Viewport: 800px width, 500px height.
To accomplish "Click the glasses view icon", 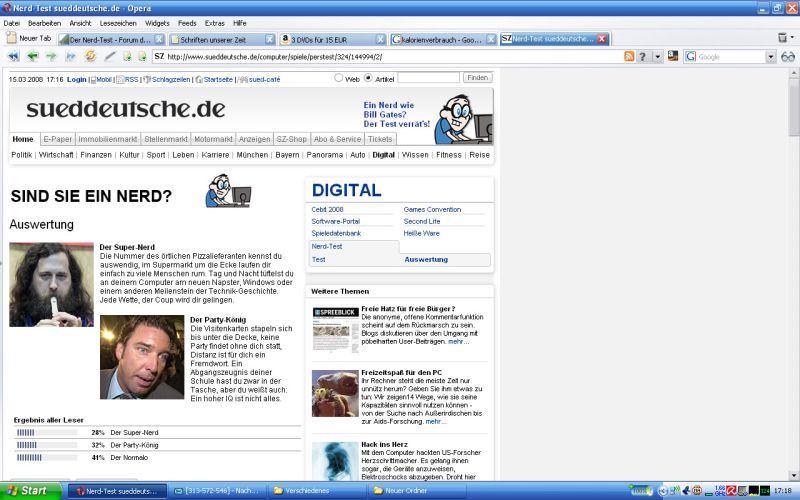I will click(788, 57).
